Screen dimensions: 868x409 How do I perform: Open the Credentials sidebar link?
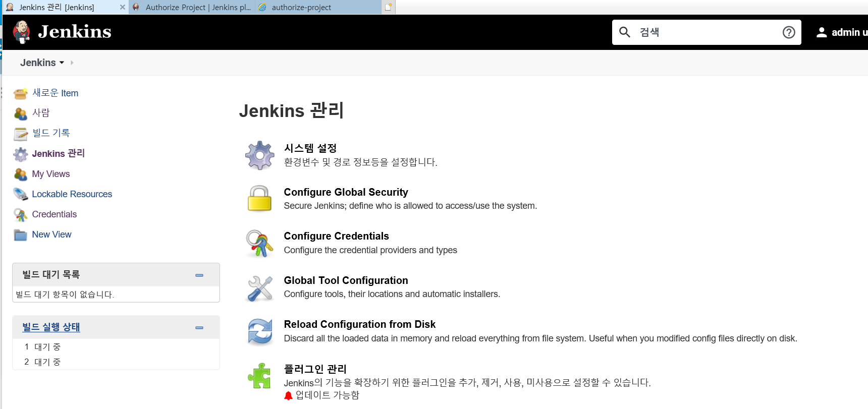pos(55,214)
